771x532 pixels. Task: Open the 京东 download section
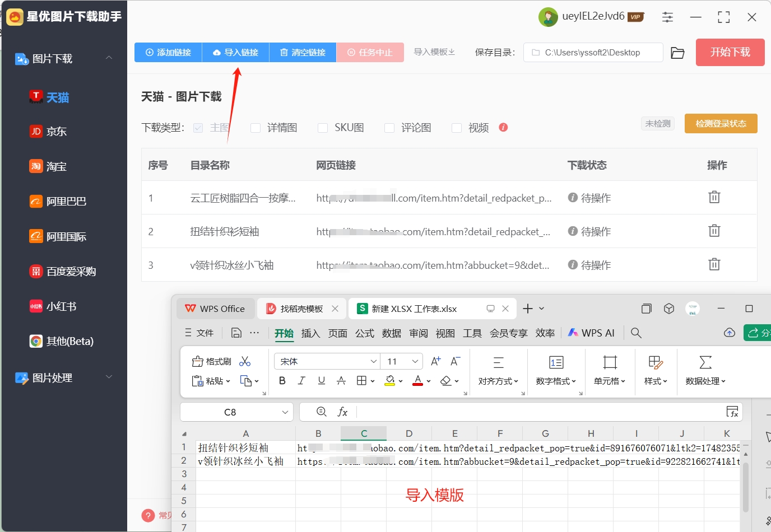(49, 132)
